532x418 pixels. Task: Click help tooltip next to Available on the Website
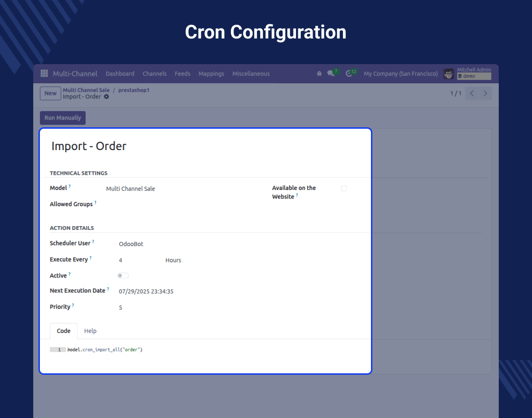[297, 195]
